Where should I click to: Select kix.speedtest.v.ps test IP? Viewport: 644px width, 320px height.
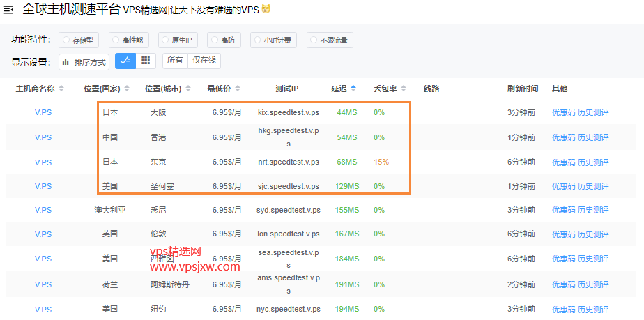pos(289,112)
